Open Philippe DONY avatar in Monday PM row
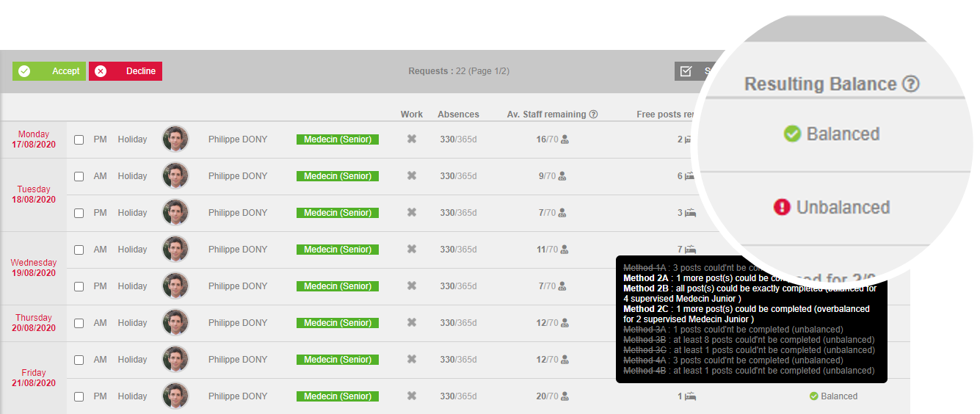Image resolution: width=980 pixels, height=414 pixels. [x=175, y=139]
